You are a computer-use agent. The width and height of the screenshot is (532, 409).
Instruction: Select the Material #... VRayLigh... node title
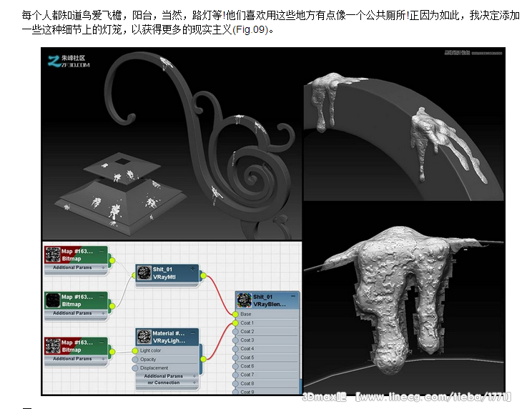(169, 337)
